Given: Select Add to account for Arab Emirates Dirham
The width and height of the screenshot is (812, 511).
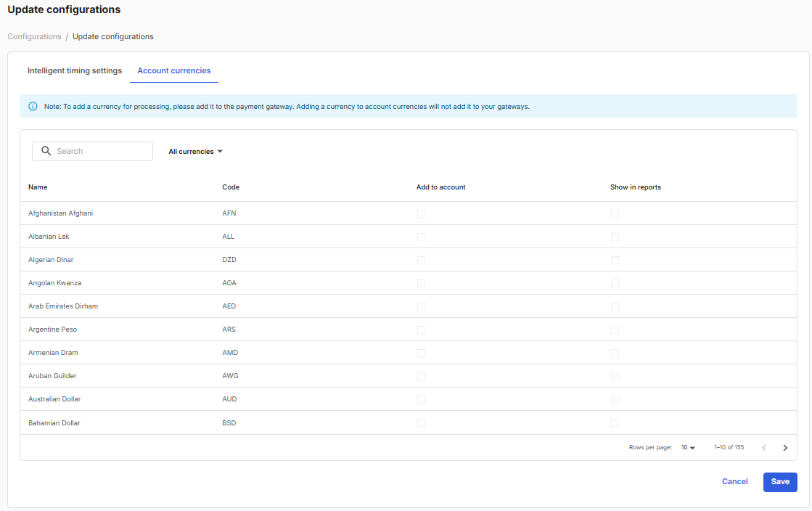Looking at the screenshot, I should (x=421, y=307).
